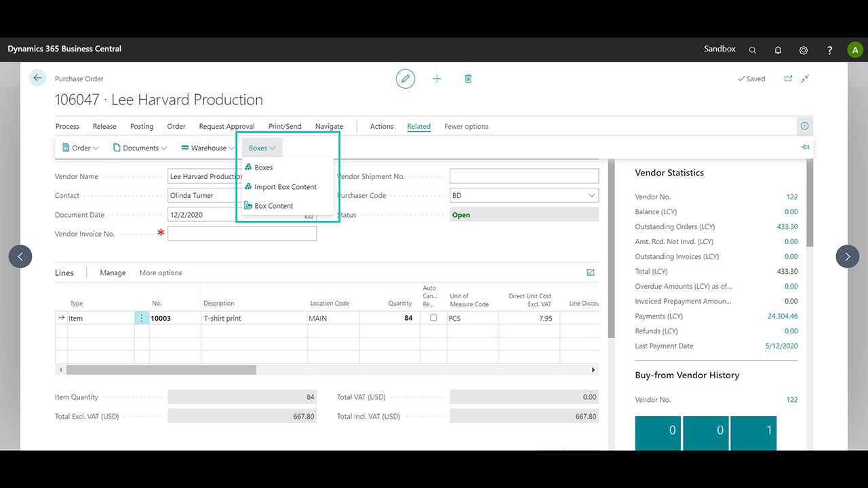
Task: Open the user account avatar
Action: pos(855,49)
